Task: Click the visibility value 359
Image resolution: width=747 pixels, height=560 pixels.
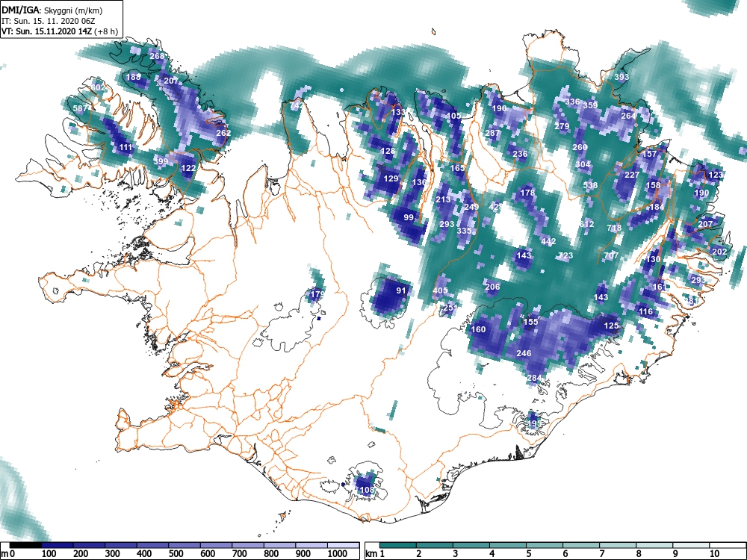Action: point(590,105)
